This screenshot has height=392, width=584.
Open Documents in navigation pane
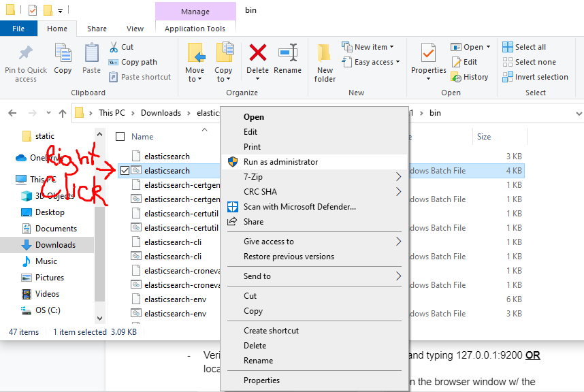[56, 229]
